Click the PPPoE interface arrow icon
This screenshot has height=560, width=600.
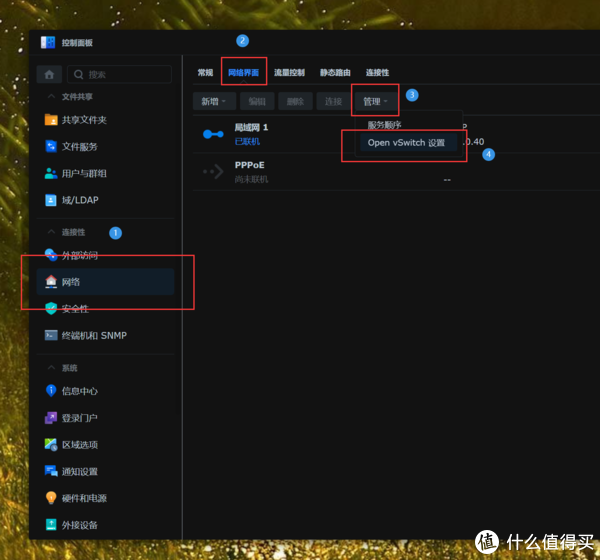[213, 171]
